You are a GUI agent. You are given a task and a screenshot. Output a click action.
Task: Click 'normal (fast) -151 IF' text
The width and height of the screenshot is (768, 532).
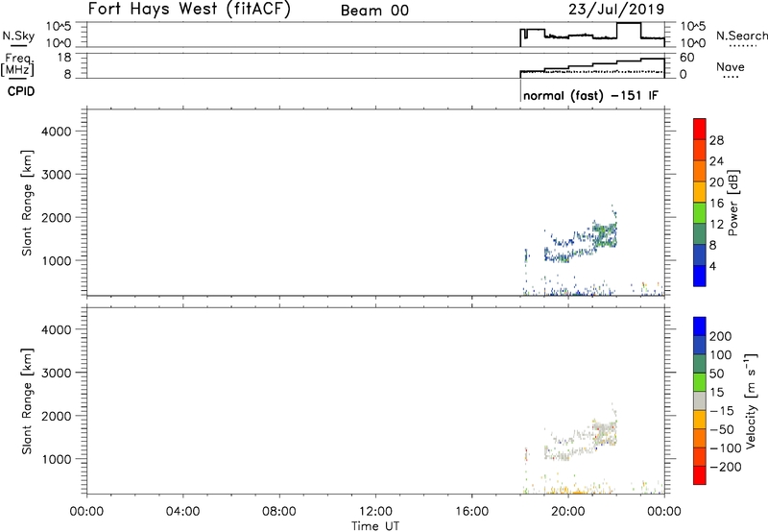tap(590, 95)
